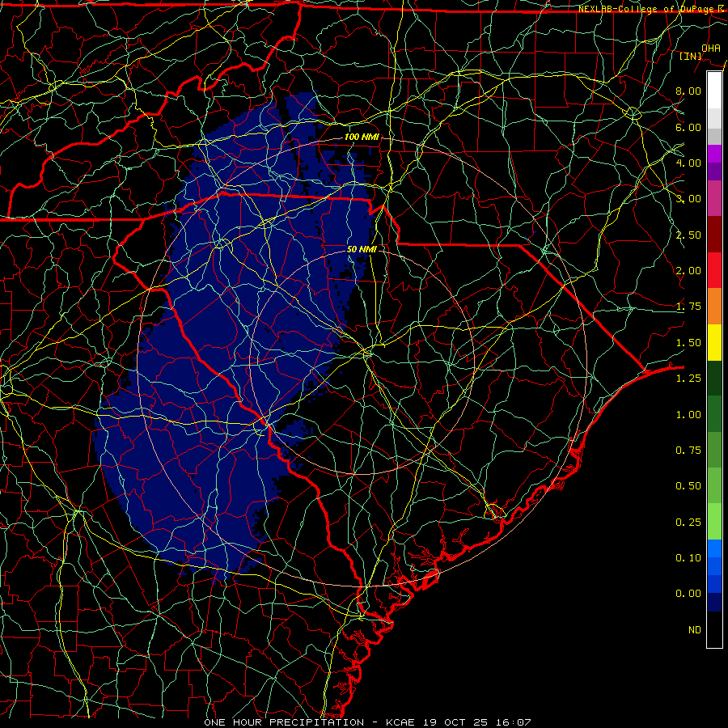Select the pink swatch near 3.00
Viewport: 728px width, 728px height.
714,198
